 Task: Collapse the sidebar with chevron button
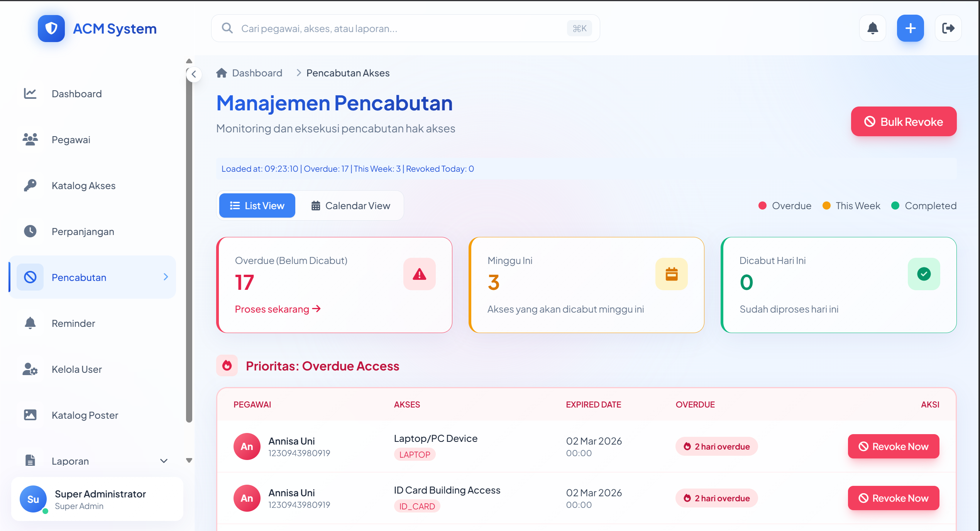click(194, 74)
